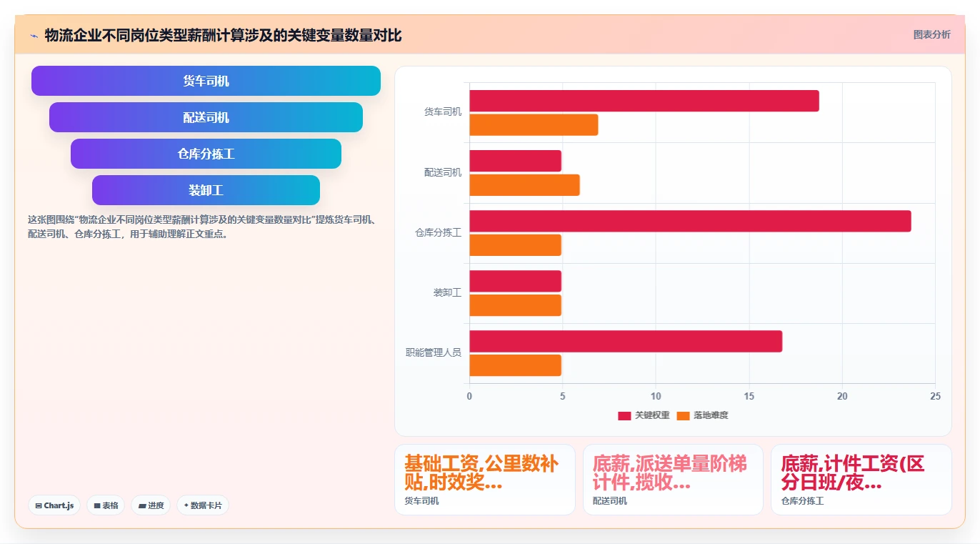Click the card text 底薪,计件工资
The width and height of the screenshot is (980, 544).
[853, 473]
